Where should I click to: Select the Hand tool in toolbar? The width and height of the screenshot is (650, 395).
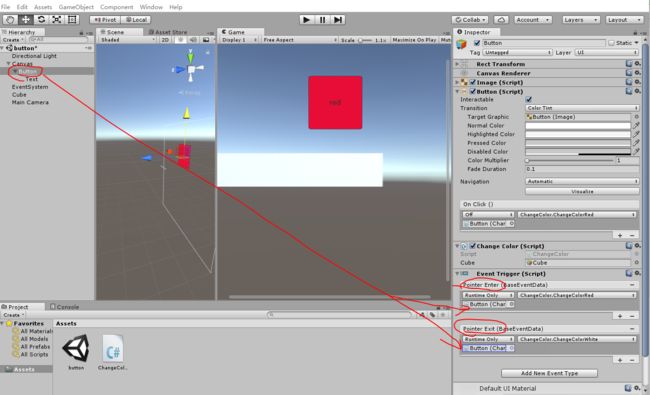pos(10,19)
